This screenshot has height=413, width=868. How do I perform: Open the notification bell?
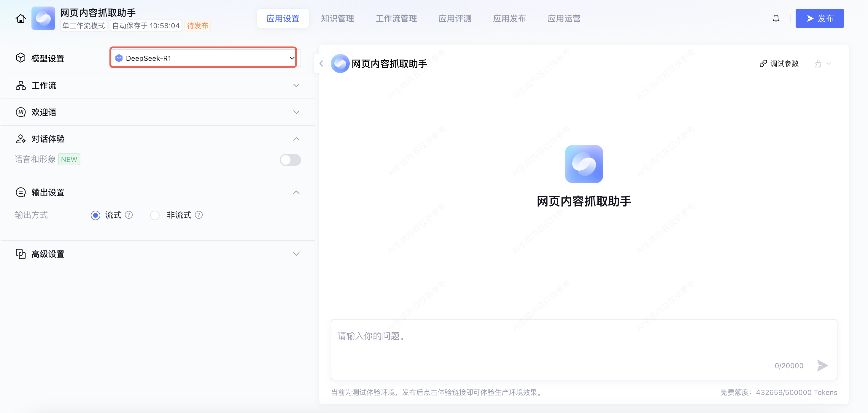(776, 18)
